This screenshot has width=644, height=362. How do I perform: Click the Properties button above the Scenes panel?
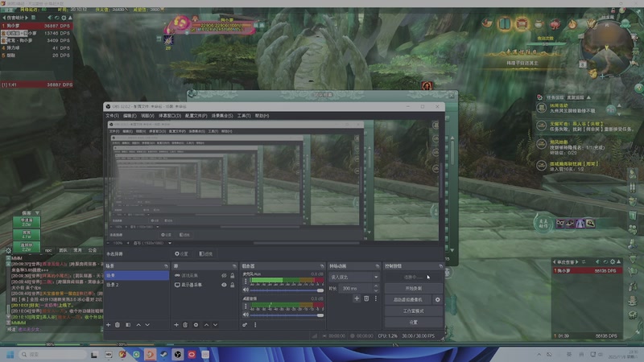click(182, 254)
